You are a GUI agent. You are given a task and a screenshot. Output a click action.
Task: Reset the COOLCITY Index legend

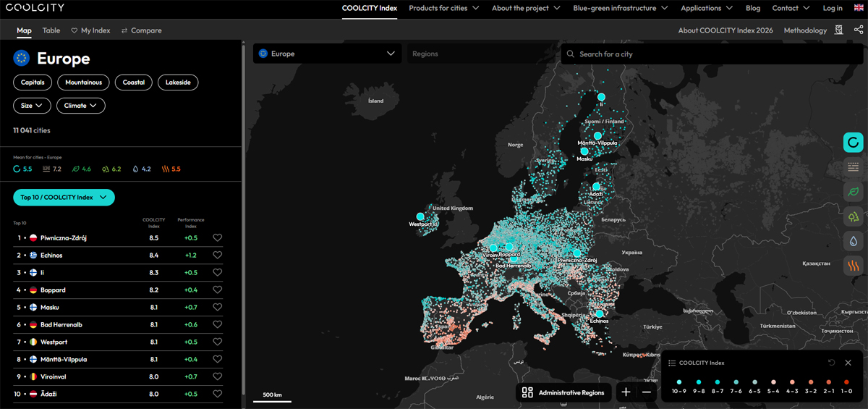pos(832,363)
